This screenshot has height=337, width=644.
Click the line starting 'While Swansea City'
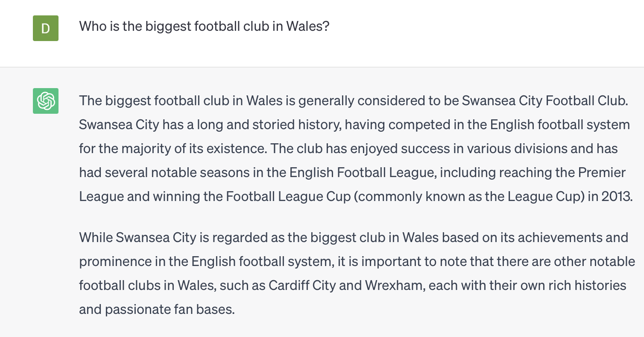[x=354, y=237]
